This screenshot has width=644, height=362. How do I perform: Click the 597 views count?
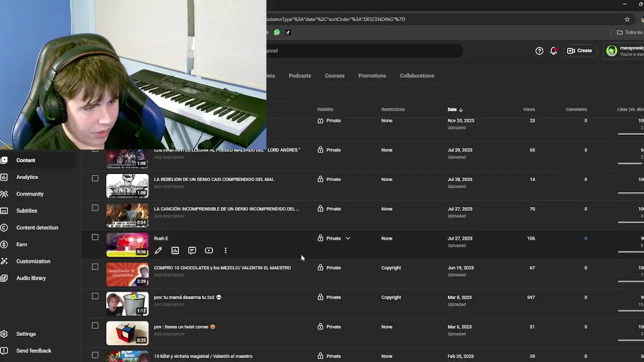[x=531, y=297]
